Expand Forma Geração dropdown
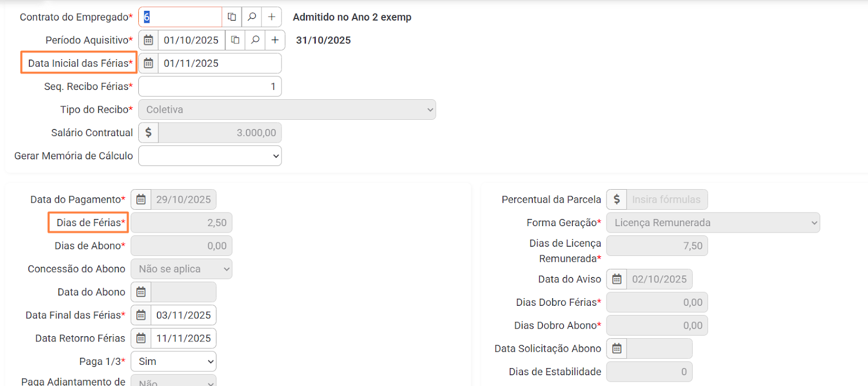Image resolution: width=868 pixels, height=386 pixels. click(x=713, y=223)
